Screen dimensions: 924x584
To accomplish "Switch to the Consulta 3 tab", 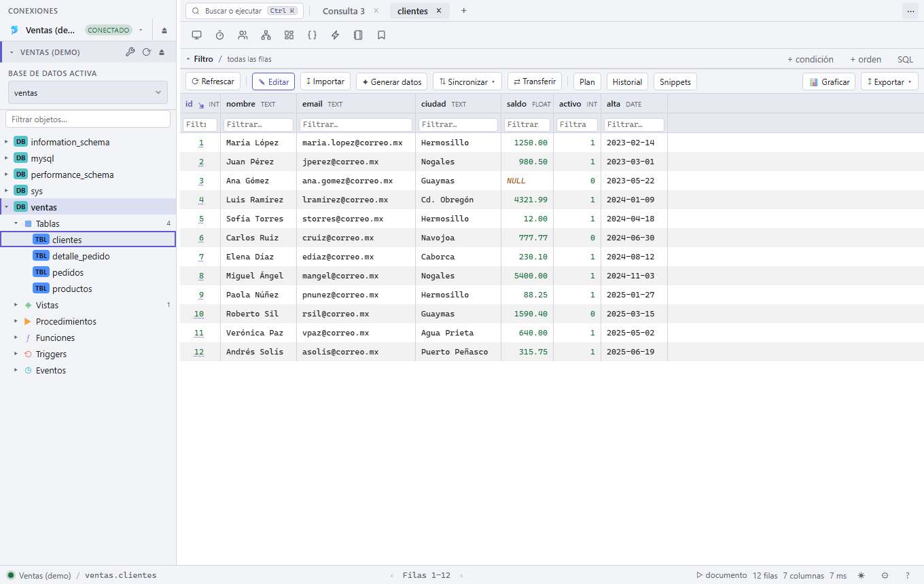I will pos(344,11).
